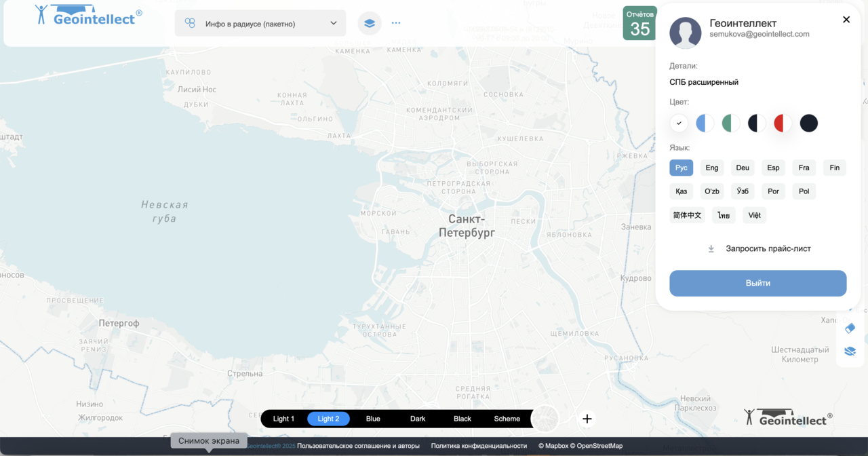Click the three-dots more options icon

(396, 23)
